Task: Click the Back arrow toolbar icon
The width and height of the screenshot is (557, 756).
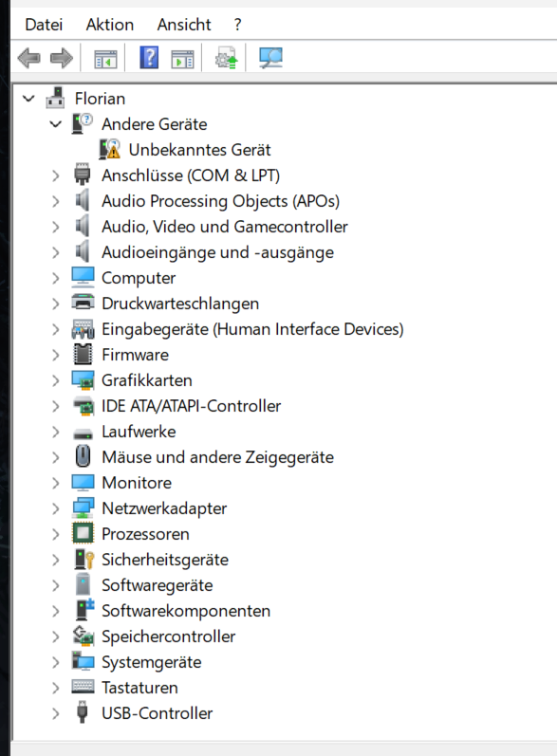Action: click(28, 58)
